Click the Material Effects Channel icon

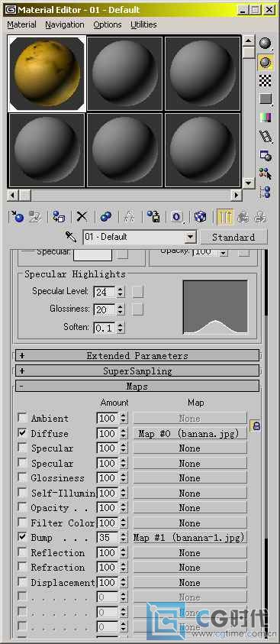pos(177,216)
